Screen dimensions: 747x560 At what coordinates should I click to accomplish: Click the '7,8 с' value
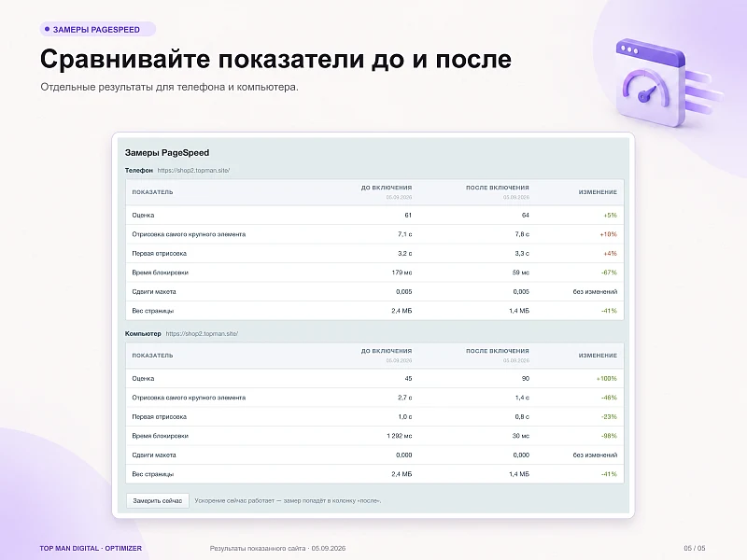pyautogui.click(x=522, y=234)
